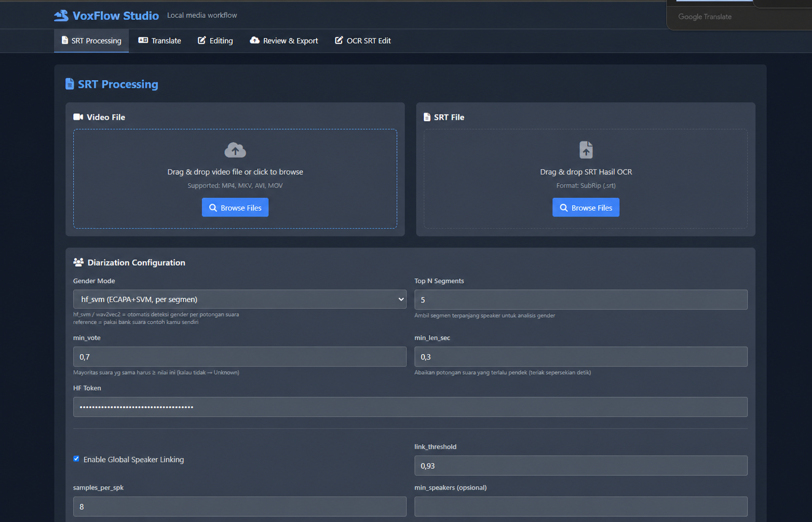Click 'Drag & drop video file or click to browse'
Image resolution: width=812 pixels, height=522 pixels.
pos(235,172)
